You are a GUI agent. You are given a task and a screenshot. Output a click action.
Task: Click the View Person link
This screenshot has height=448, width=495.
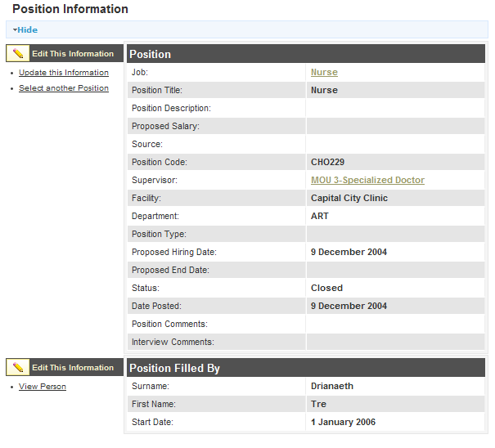coord(43,387)
